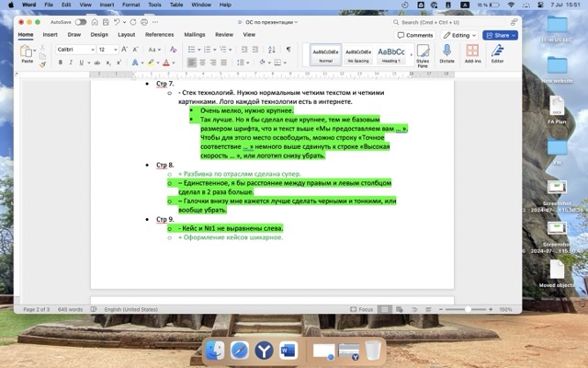Open the Calibri font name dropdown
The image size is (588, 368).
[74, 49]
